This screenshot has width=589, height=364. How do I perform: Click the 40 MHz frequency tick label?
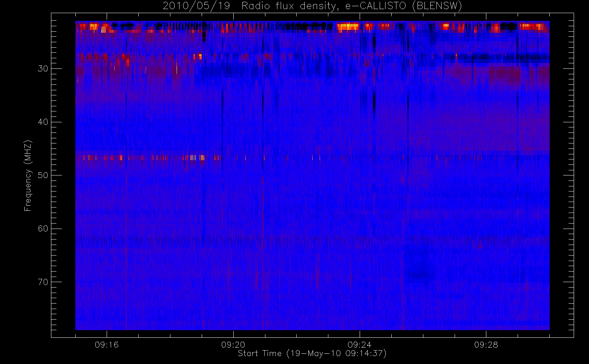pyautogui.click(x=43, y=122)
